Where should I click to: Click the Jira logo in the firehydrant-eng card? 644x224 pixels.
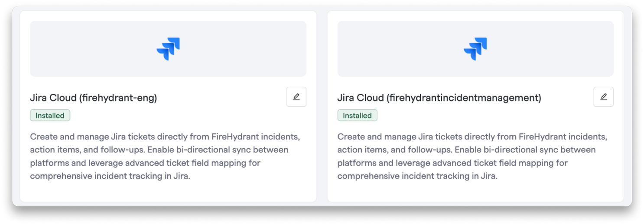pos(168,49)
